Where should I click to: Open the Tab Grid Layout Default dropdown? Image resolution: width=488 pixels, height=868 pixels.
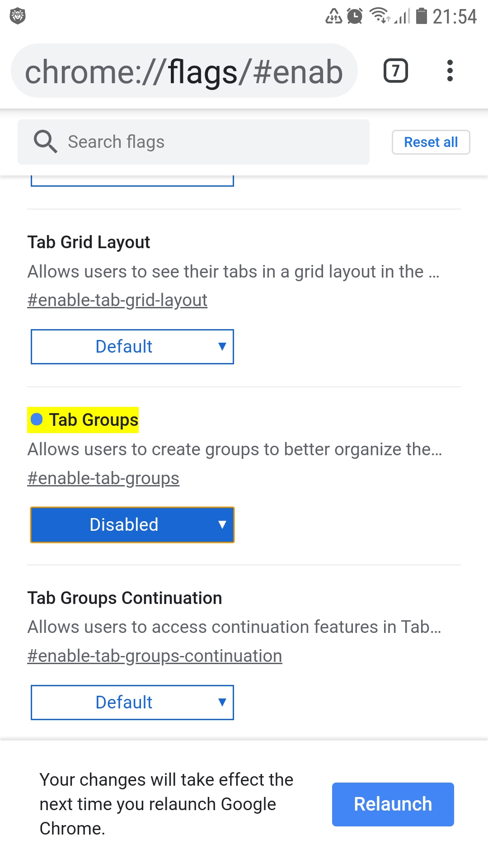pyautogui.click(x=132, y=347)
